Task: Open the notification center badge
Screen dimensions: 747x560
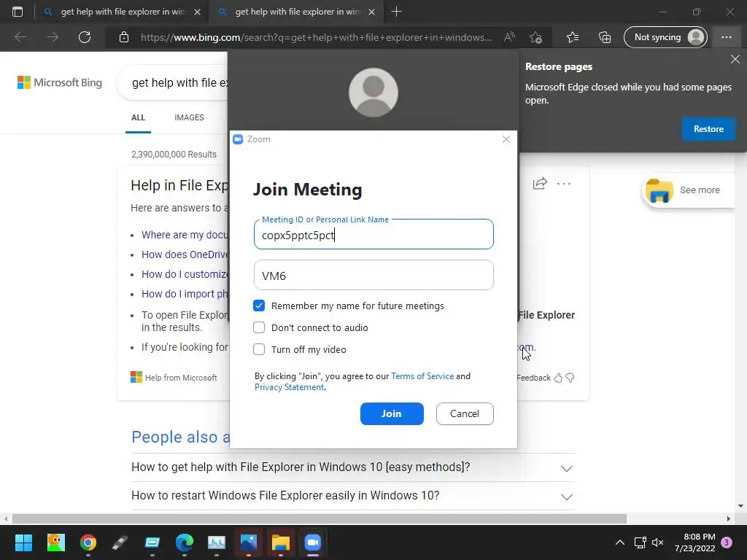Action: pos(727,542)
